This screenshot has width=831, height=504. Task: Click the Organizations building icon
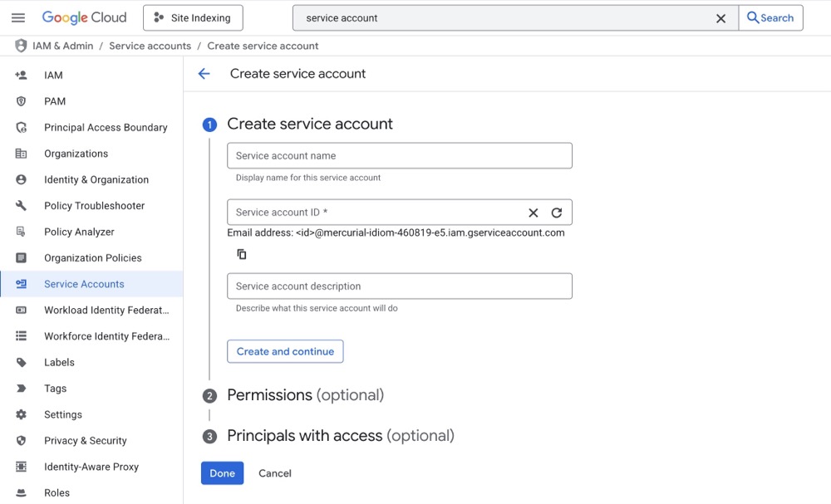coord(22,154)
